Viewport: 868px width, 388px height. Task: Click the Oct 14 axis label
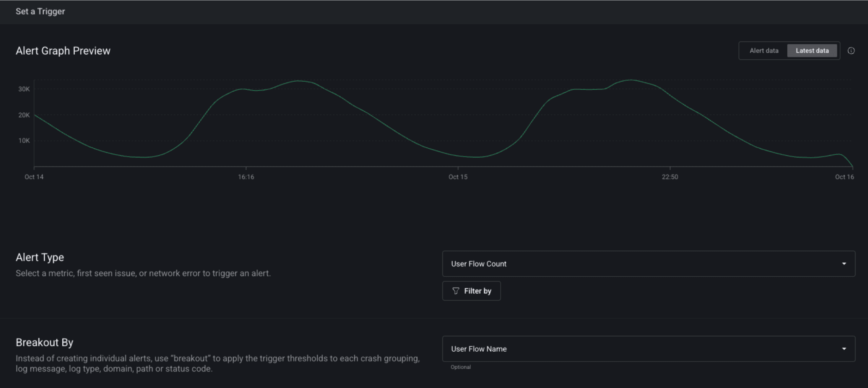[x=34, y=177]
